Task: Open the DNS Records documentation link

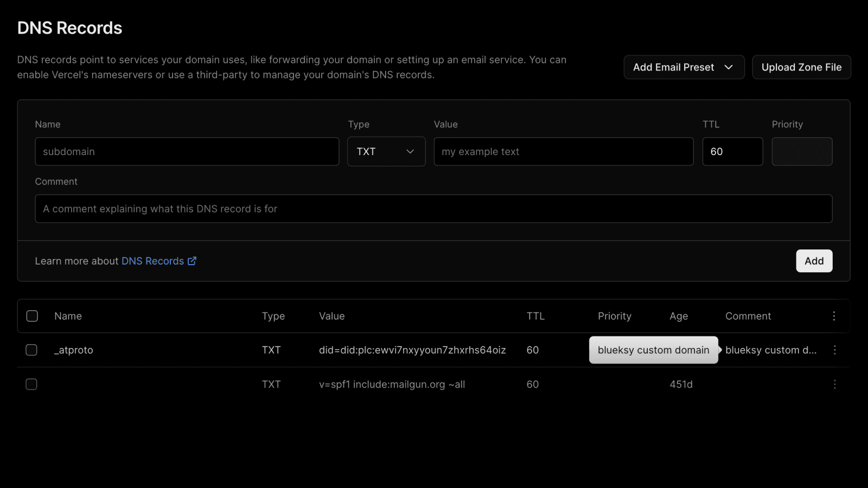Action: [152, 261]
